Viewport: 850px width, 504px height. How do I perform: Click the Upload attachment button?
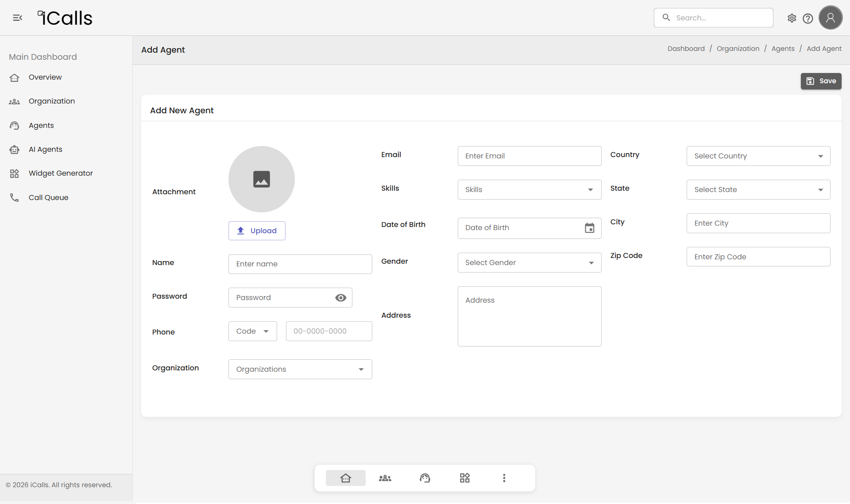pyautogui.click(x=257, y=231)
